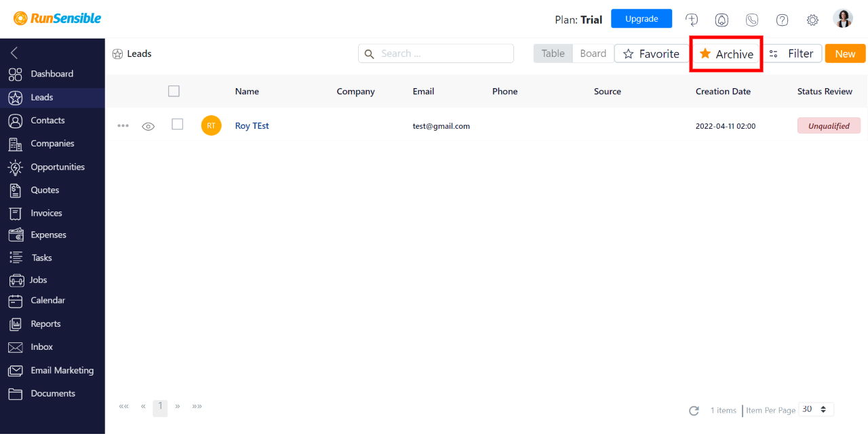
Task: Open the Roy TEst lead link
Action: [252, 125]
